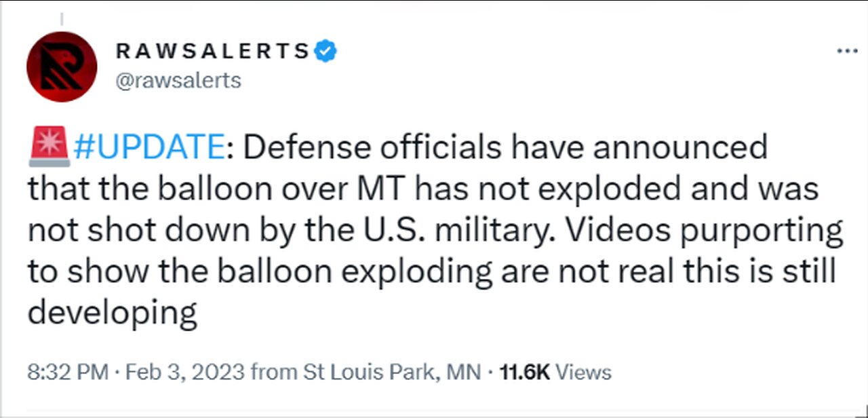Click the 11.6K view count
Screen dimensions: 868x418
[x=524, y=372]
